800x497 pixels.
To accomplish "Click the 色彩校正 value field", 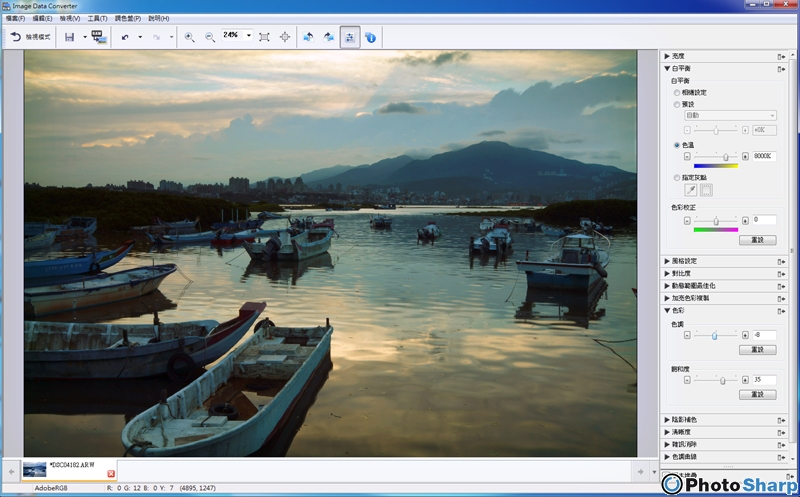I will tap(764, 220).
